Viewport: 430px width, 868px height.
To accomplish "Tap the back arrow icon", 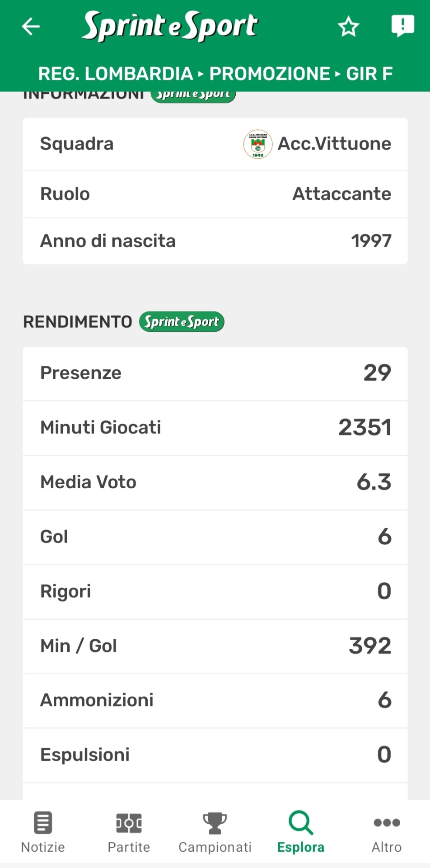I will (31, 26).
